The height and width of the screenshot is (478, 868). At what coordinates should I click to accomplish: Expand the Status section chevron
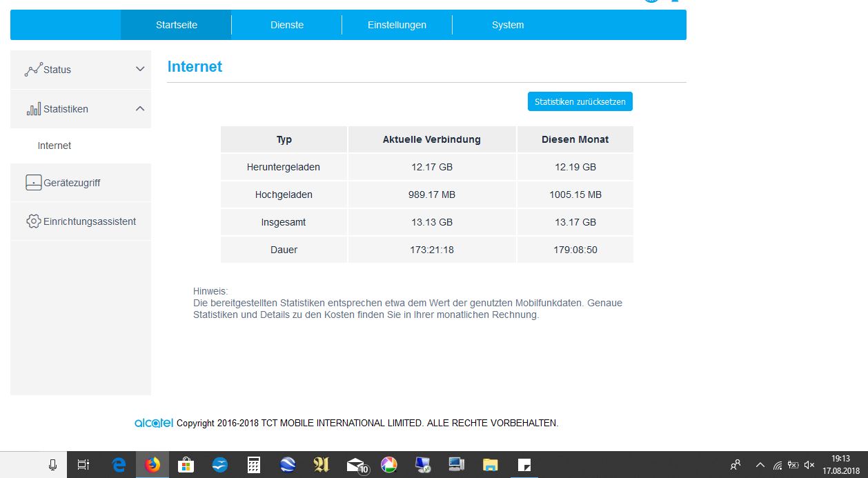coord(140,70)
